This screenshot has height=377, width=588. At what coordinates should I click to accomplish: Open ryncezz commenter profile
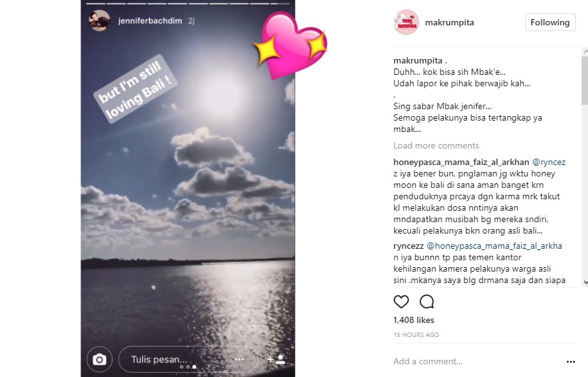tap(408, 246)
